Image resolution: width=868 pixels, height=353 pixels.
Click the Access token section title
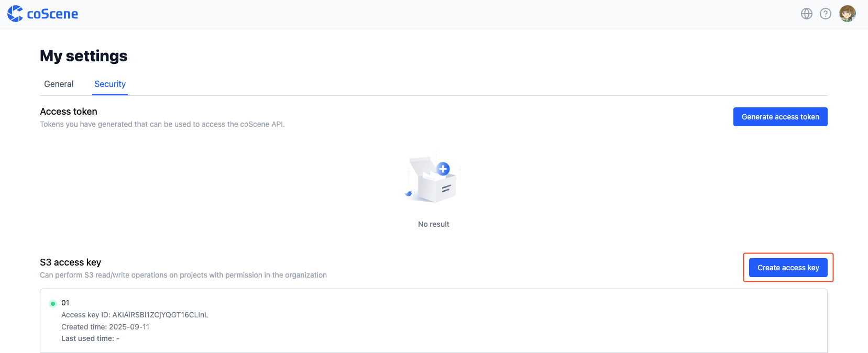pos(69,112)
